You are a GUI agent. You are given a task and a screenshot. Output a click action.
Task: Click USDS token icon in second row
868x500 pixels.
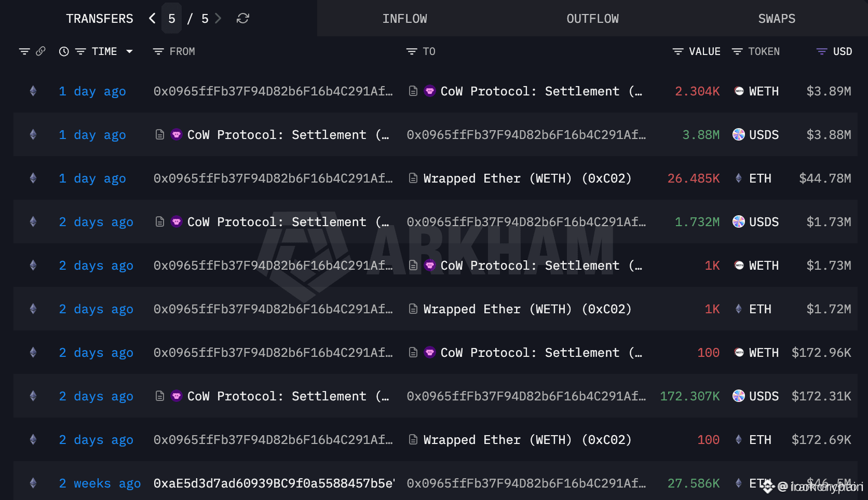click(x=739, y=135)
